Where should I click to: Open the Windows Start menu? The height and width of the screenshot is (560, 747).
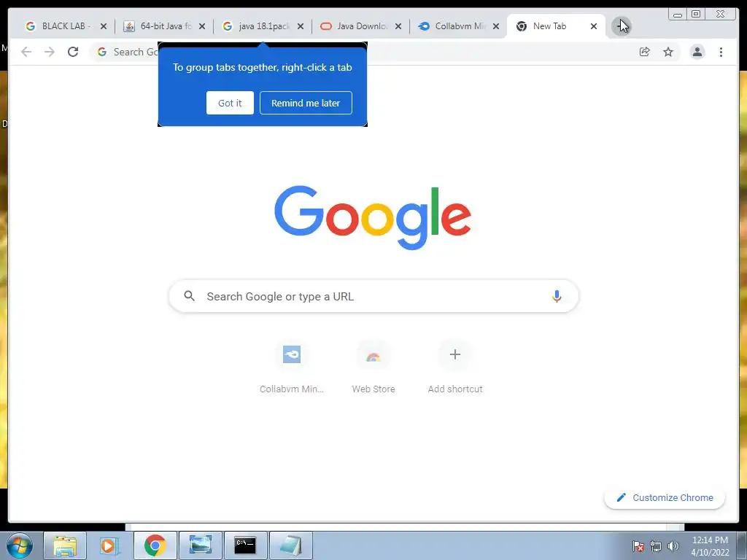click(x=20, y=545)
